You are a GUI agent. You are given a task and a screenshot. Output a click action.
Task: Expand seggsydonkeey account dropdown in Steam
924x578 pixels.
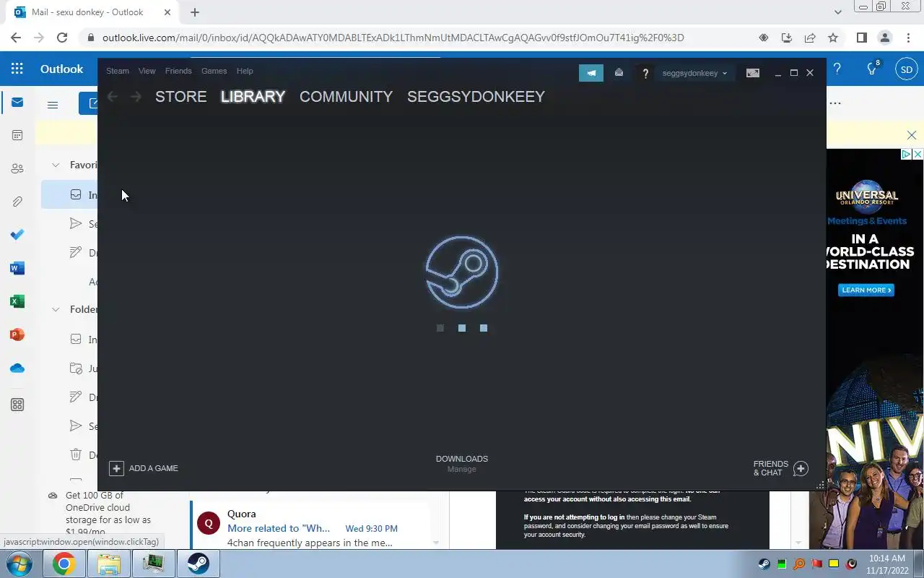click(694, 73)
